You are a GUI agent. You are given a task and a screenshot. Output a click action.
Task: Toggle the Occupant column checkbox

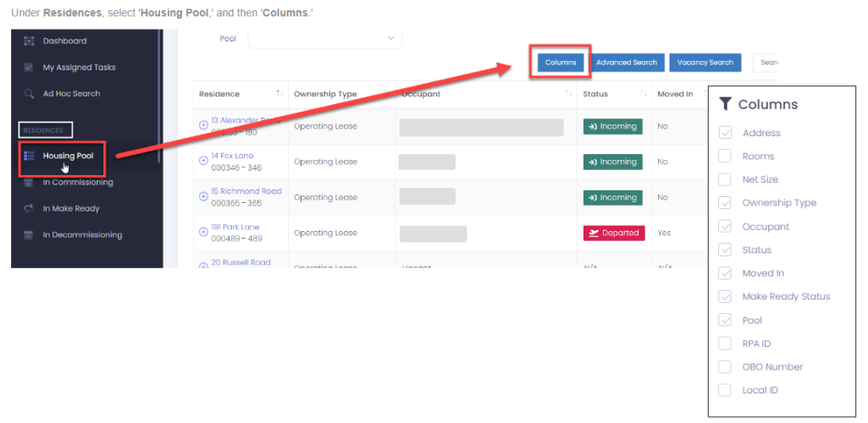(725, 226)
